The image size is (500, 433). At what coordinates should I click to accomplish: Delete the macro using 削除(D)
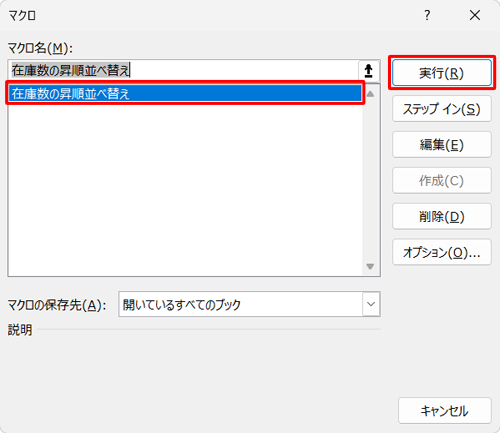(442, 217)
